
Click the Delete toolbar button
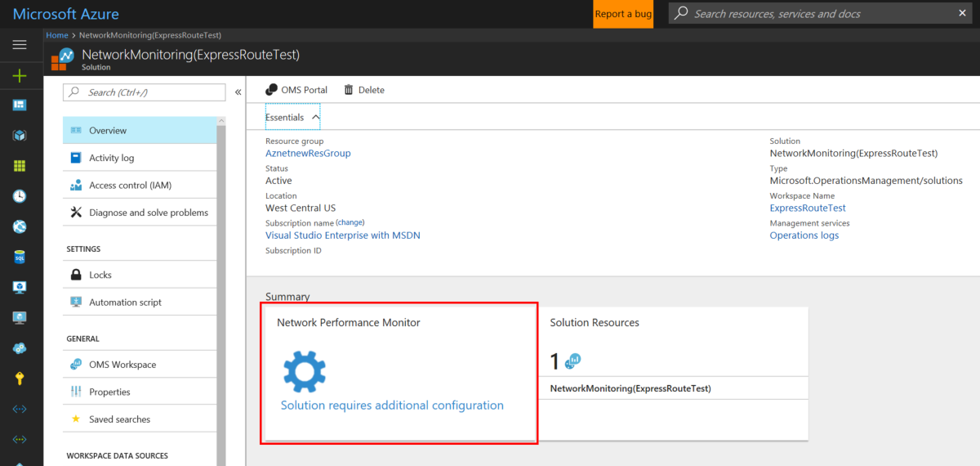point(364,90)
